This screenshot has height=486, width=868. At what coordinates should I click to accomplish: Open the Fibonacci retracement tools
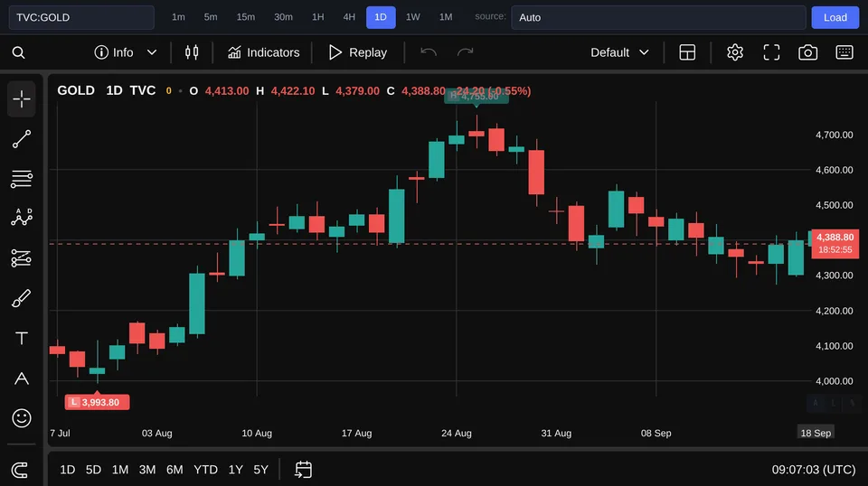pos(22,179)
